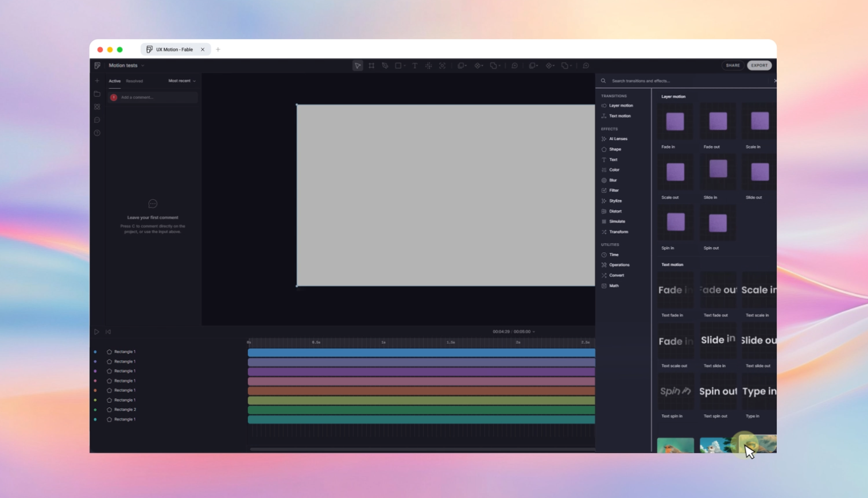Click the AI Lenses icon
This screenshot has width=868, height=498.
pos(604,139)
